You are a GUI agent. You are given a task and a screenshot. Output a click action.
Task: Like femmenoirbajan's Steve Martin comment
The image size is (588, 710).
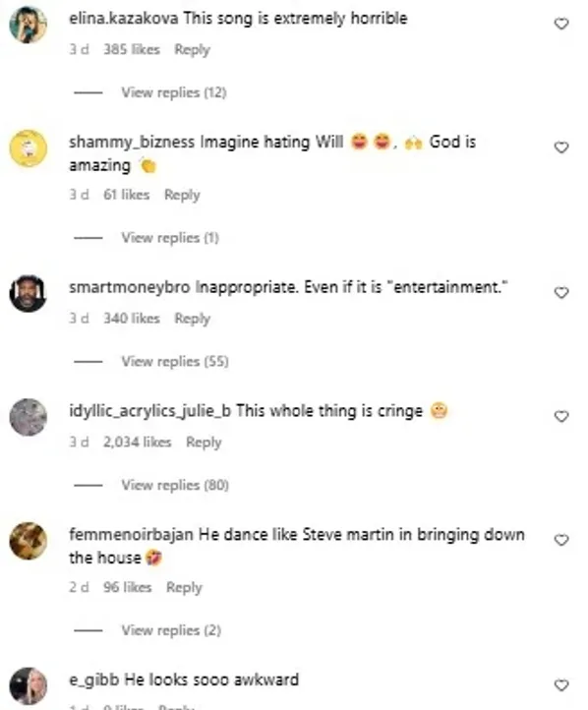(561, 540)
